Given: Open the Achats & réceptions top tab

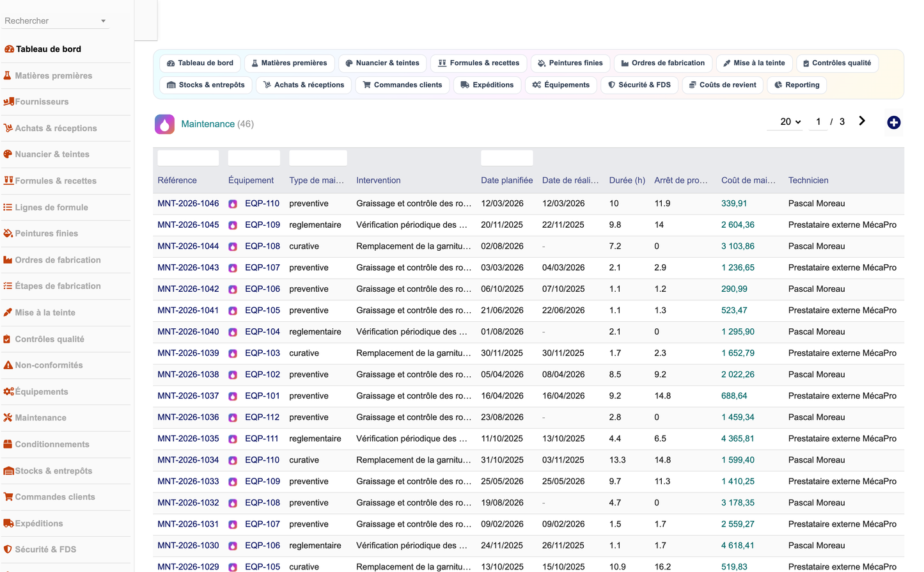Looking at the screenshot, I should [x=304, y=85].
